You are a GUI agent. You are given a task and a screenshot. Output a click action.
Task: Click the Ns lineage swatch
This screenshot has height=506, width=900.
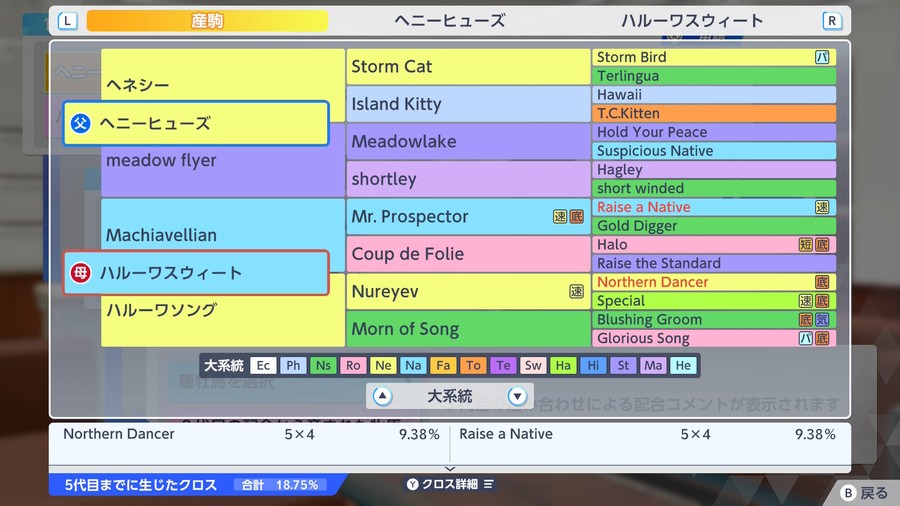click(x=323, y=365)
